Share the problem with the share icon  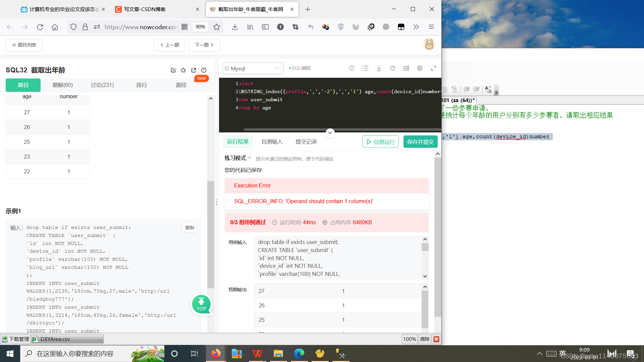tap(194, 70)
